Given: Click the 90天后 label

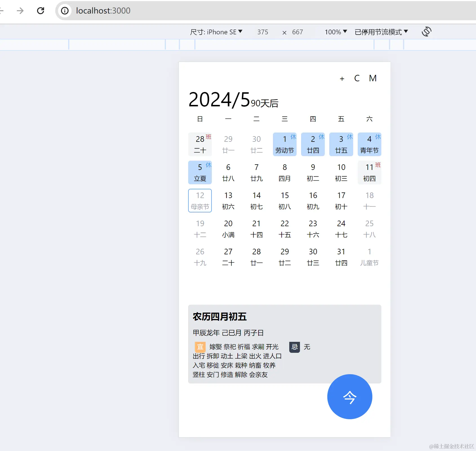Looking at the screenshot, I should click(264, 103).
